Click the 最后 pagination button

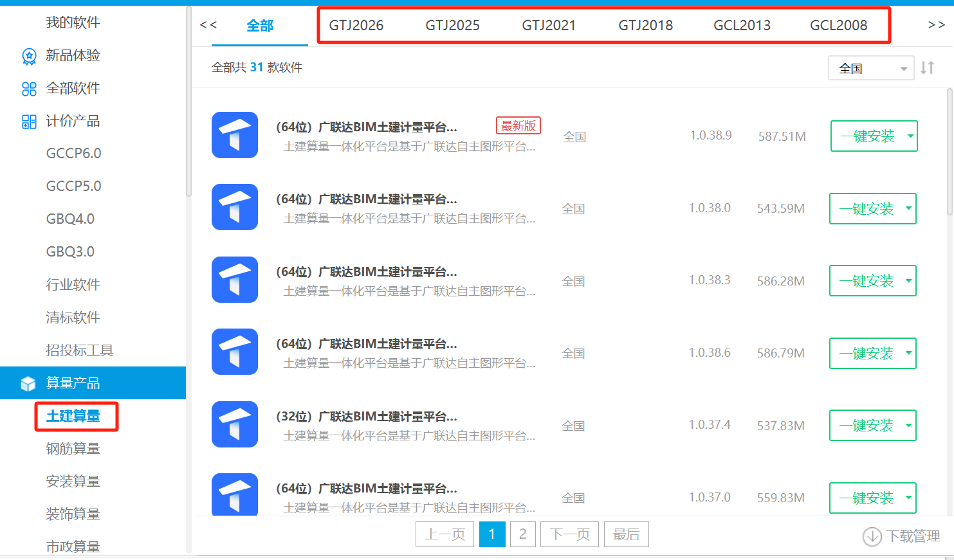(627, 534)
